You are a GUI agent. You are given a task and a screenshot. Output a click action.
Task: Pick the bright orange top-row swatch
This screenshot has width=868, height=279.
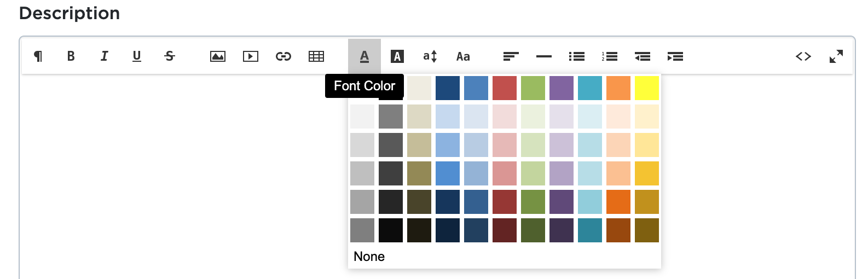(618, 88)
